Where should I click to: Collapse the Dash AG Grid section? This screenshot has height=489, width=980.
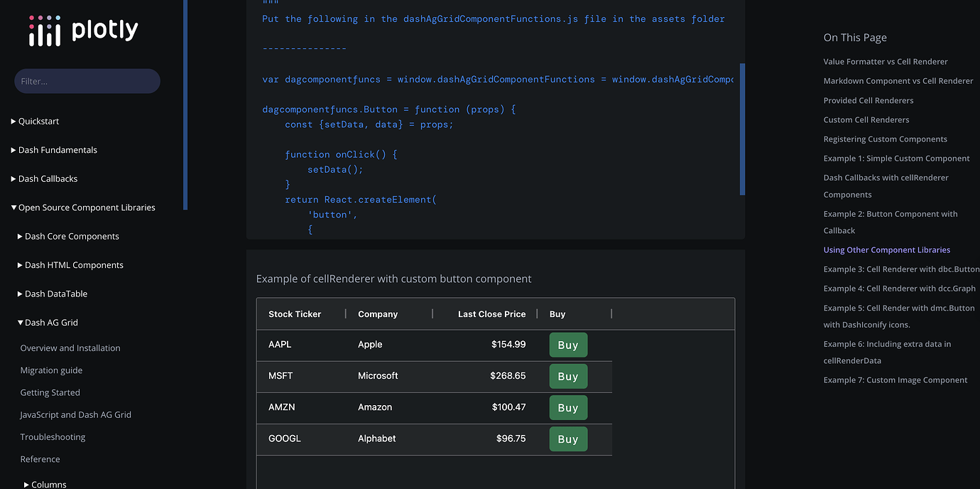point(48,322)
